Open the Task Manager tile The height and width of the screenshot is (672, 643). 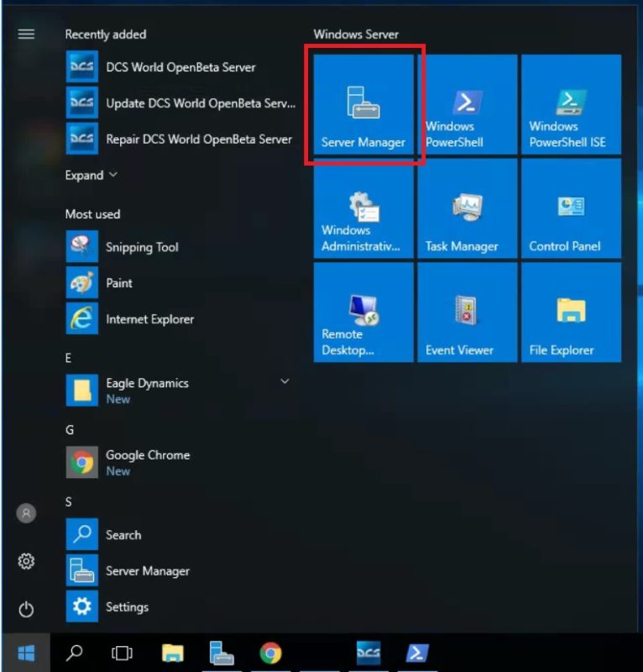pyautogui.click(x=467, y=208)
